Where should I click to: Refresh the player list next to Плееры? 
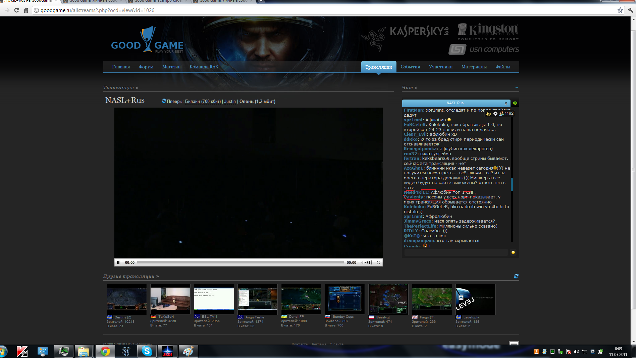(164, 101)
